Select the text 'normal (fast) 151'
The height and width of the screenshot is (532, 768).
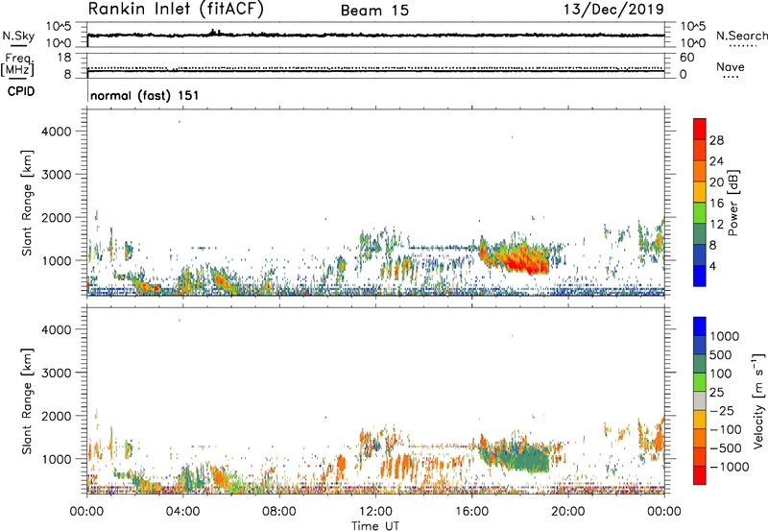[x=145, y=95]
